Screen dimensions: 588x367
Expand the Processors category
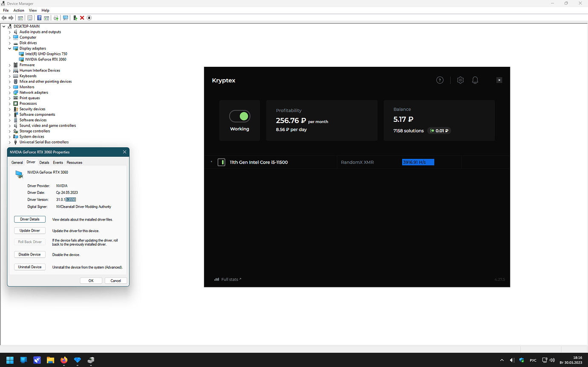[10, 103]
